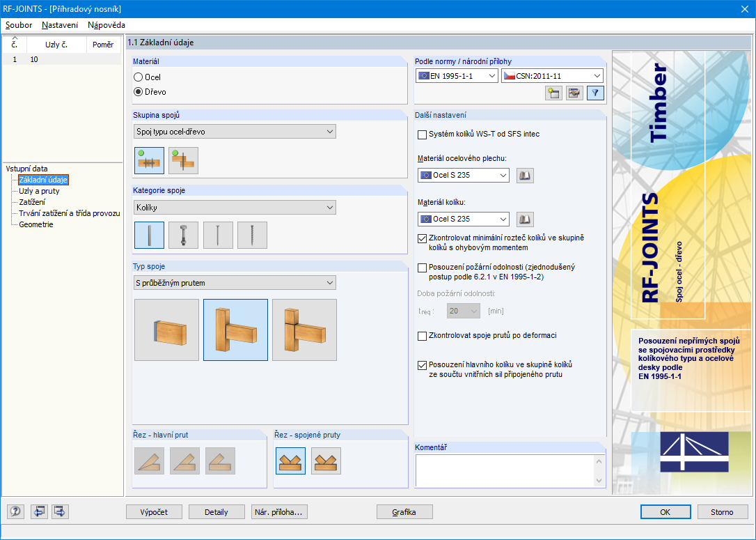Select the nail connection category icon
Viewport: 756px width, 540px height.
218,235
